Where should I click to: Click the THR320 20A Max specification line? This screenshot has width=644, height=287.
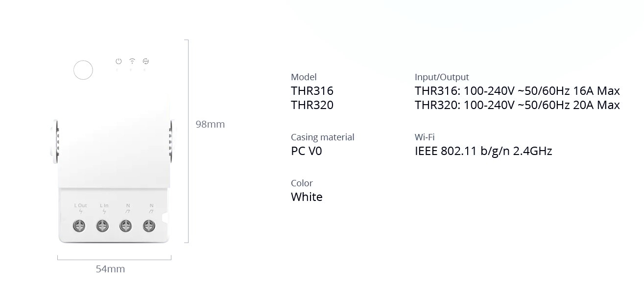[x=517, y=105]
